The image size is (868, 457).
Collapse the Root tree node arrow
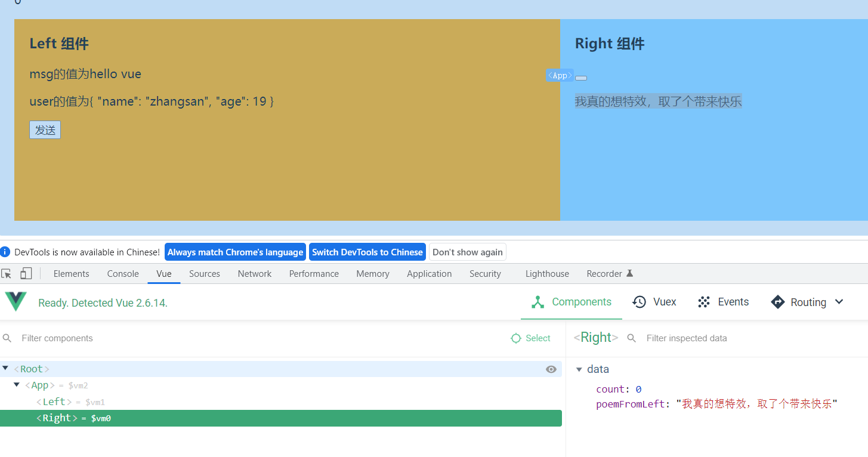pos(5,368)
